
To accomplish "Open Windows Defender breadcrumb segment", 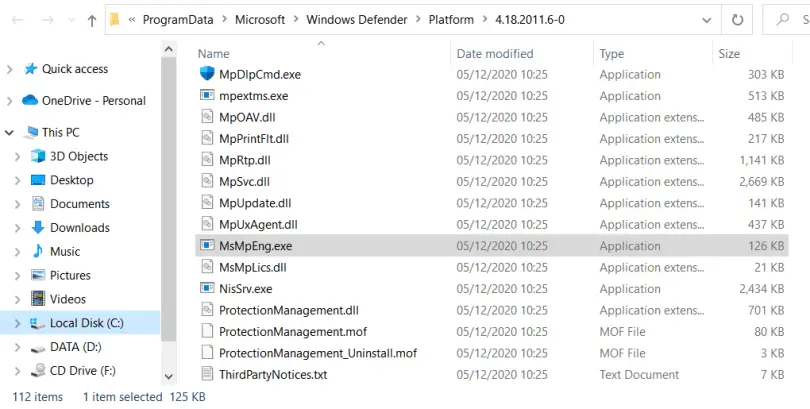I will (356, 20).
